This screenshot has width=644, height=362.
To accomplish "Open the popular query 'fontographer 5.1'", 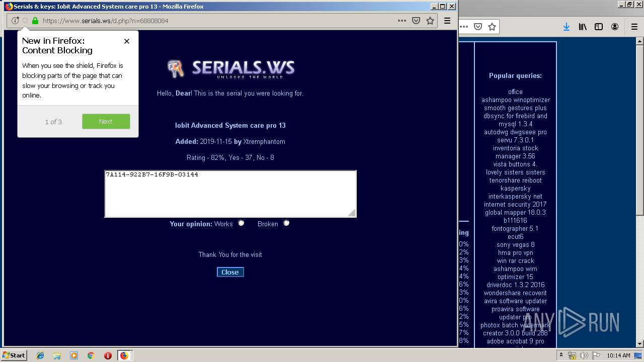I will [515, 229].
